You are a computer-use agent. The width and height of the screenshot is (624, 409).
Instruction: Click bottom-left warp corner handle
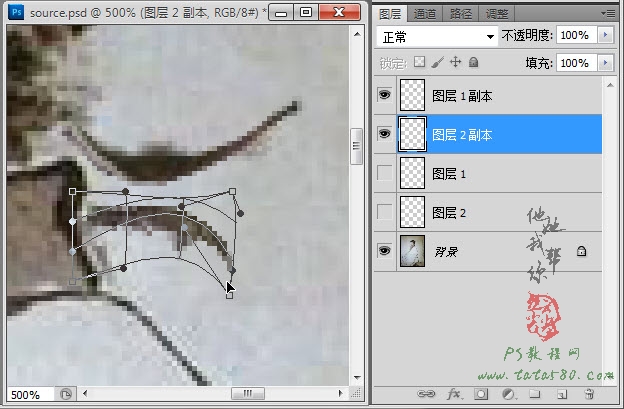coord(72,282)
